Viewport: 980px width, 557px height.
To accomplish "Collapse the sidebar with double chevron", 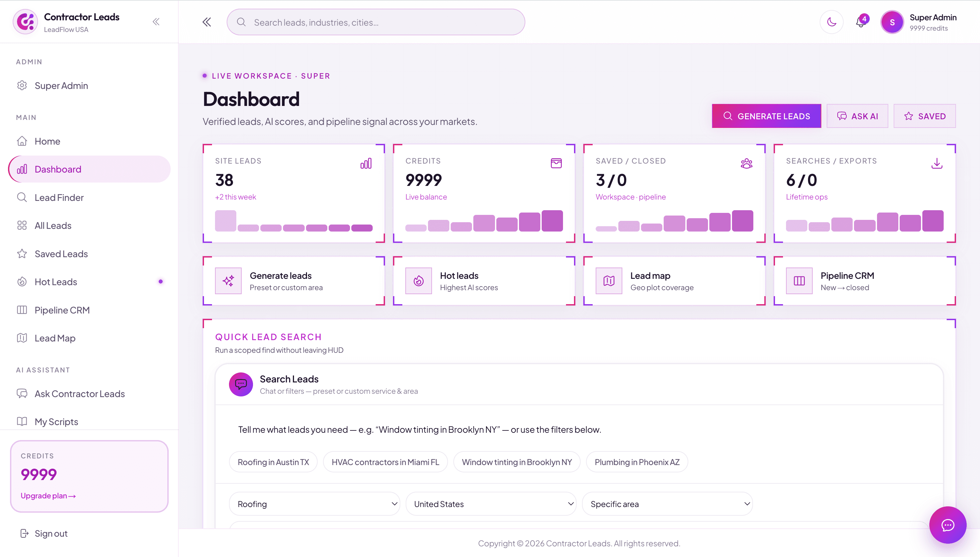I will coord(156,22).
